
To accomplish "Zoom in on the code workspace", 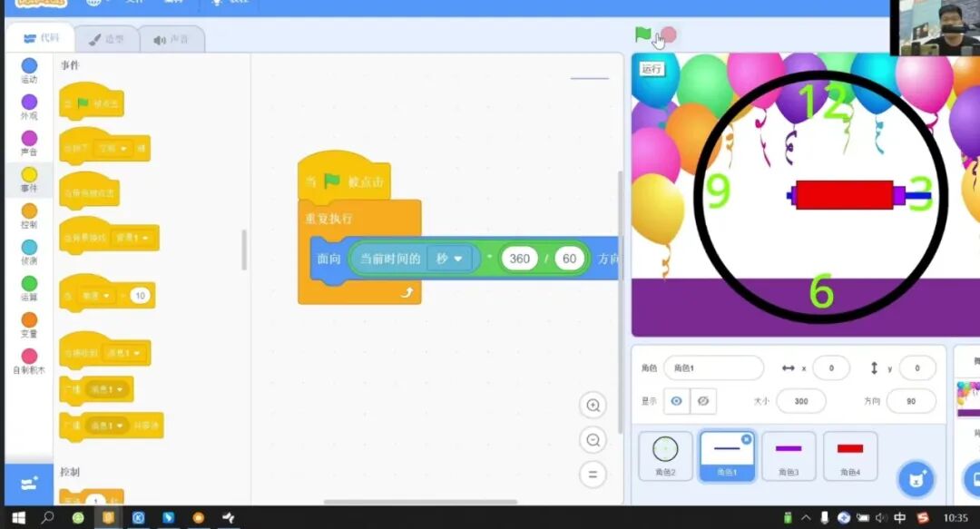I will point(593,406).
